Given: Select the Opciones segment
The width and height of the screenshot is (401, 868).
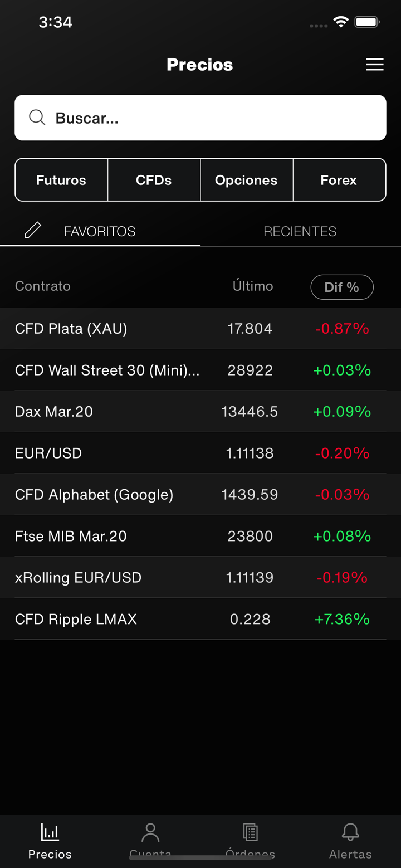Looking at the screenshot, I should [x=246, y=180].
